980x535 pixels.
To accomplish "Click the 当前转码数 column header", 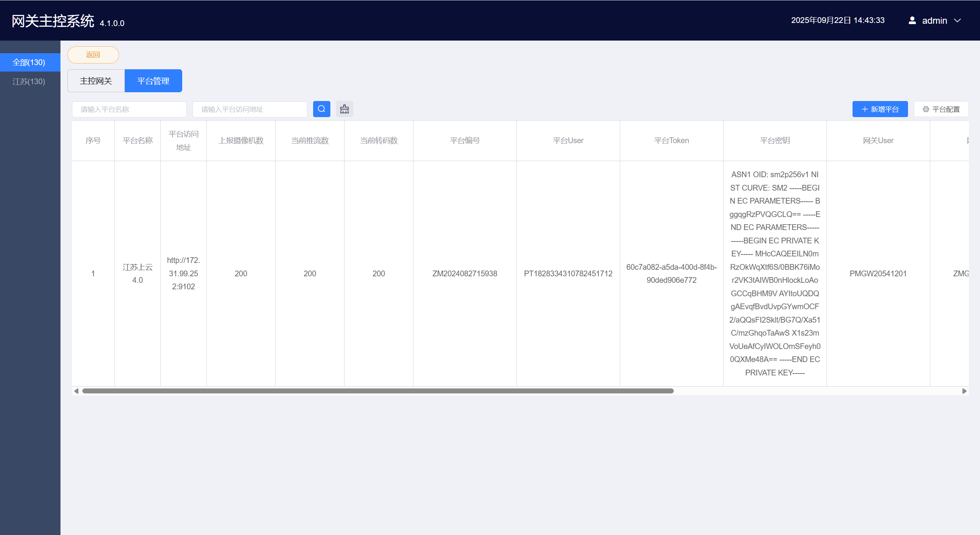I will pos(379,140).
